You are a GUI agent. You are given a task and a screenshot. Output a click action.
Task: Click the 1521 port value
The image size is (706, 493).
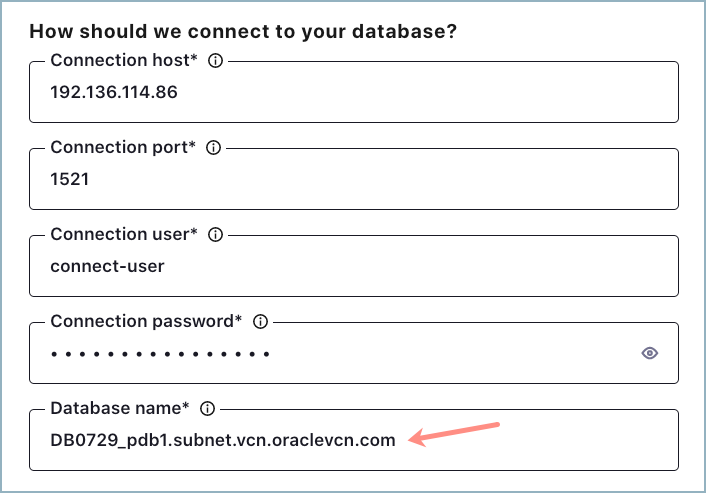coord(68,180)
